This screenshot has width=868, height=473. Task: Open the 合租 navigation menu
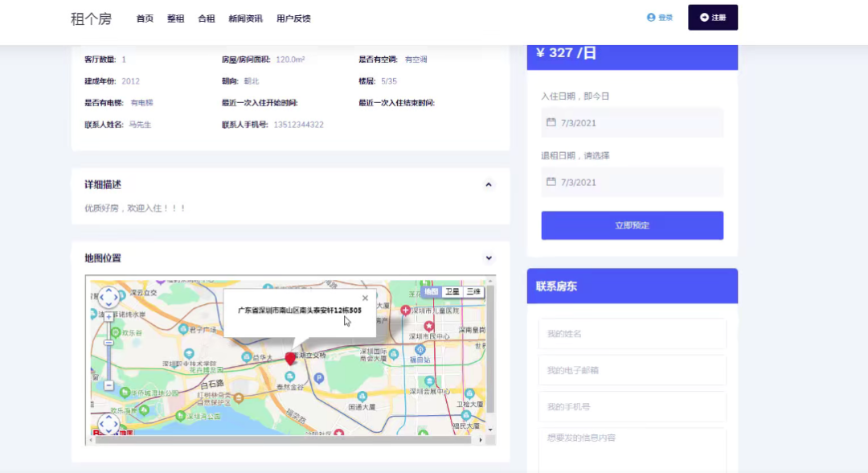(x=207, y=17)
